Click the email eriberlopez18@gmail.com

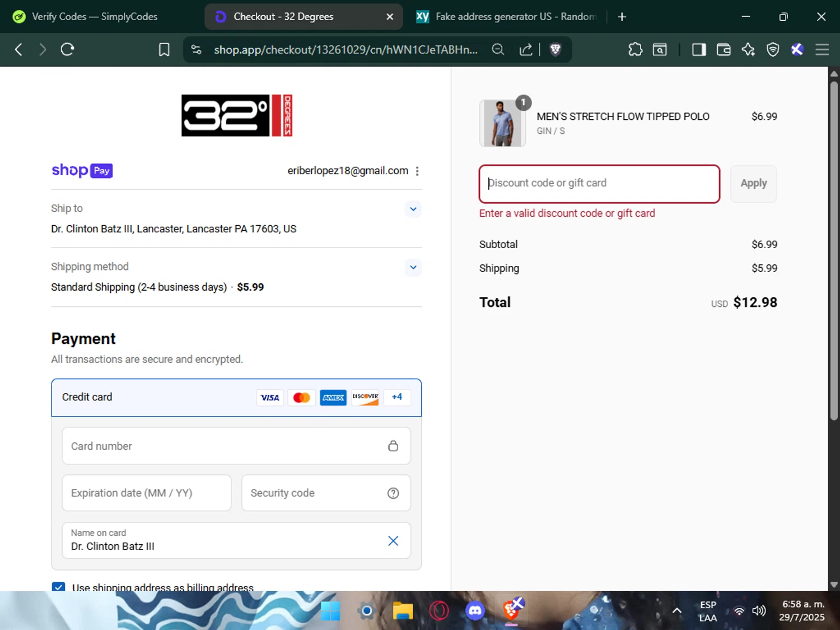(x=348, y=171)
